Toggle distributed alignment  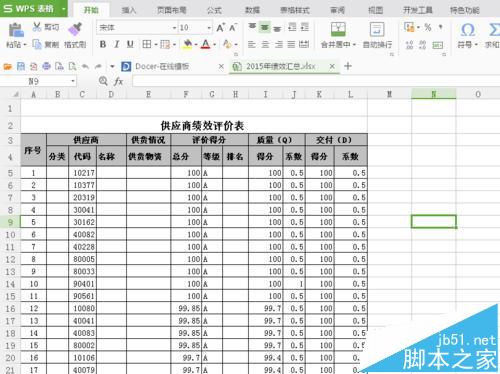[304, 44]
